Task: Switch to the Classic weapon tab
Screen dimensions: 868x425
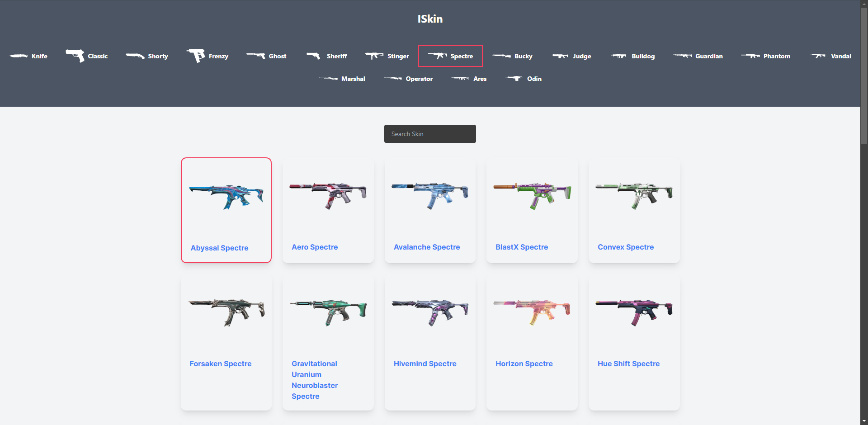Action: pos(98,56)
